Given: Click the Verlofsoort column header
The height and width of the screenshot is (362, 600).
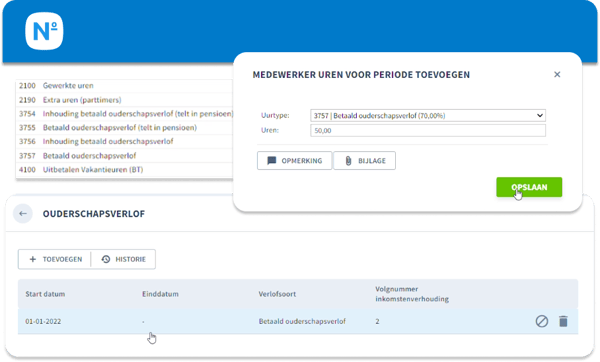Looking at the screenshot, I should pyautogui.click(x=277, y=294).
